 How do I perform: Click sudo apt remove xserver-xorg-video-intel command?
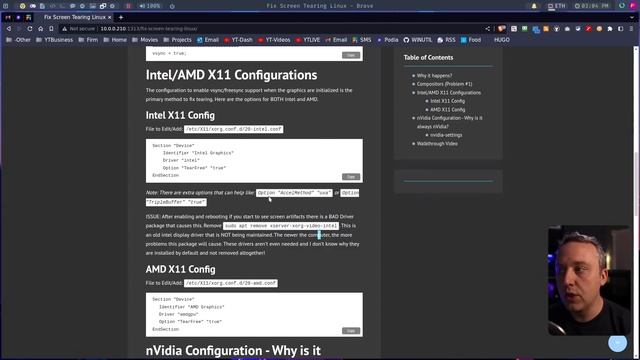(x=281, y=226)
